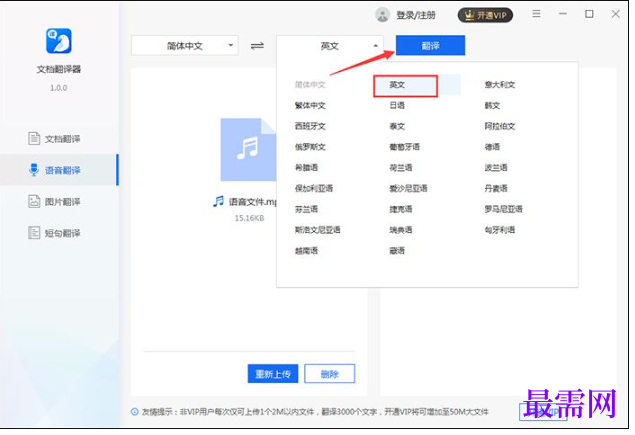Pick 瑞典语 language option
This screenshot has height=435, width=635.
tap(401, 230)
